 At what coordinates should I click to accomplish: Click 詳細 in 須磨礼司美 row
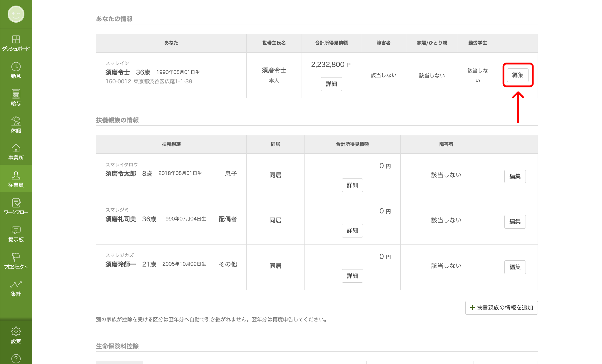(352, 230)
